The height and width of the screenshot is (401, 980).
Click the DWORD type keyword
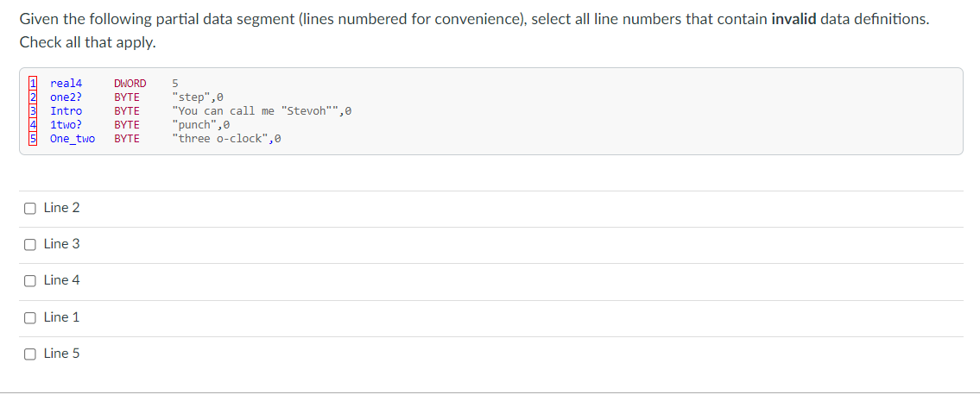point(130,84)
